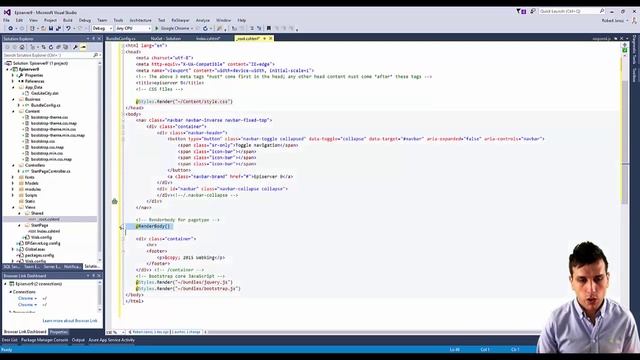Screen dimensions: 640x360
Task: Click the Save All toolbar icon
Action: pos(58,29)
